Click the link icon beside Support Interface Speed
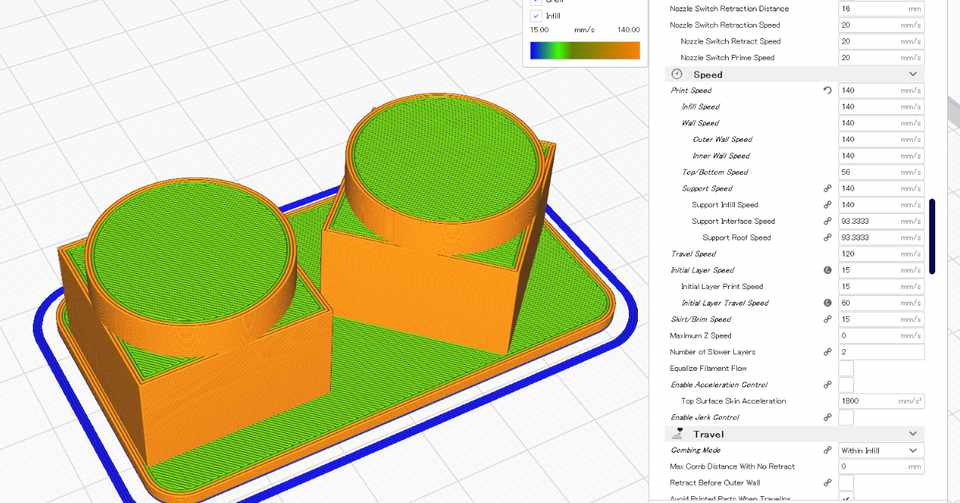This screenshot has width=960, height=503. [x=827, y=222]
